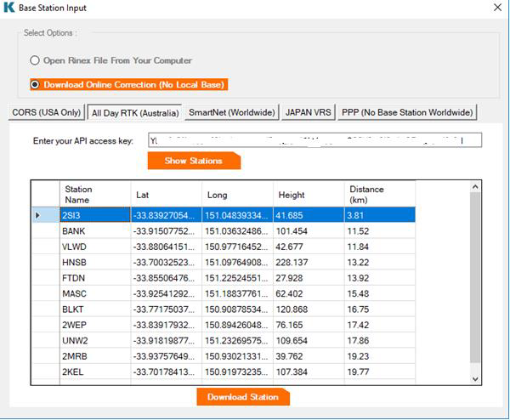Click distance value 13.22 for HNSB
The image size is (510, 420).
[380, 262]
